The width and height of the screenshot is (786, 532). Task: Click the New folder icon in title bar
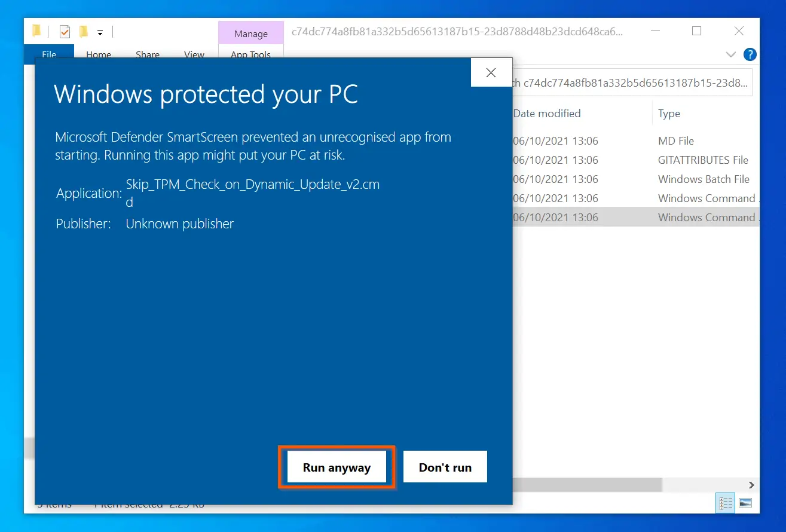tap(84, 32)
